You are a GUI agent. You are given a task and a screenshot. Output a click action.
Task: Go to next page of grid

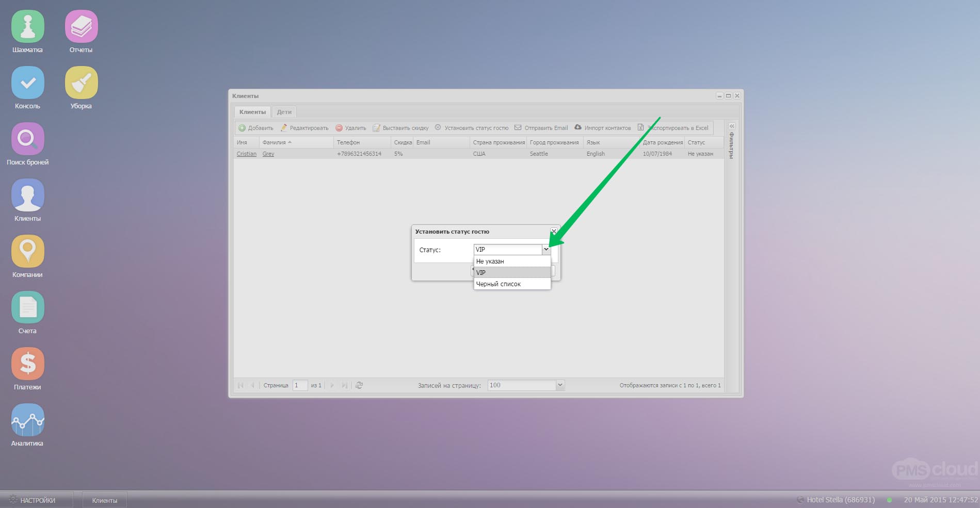pos(332,385)
